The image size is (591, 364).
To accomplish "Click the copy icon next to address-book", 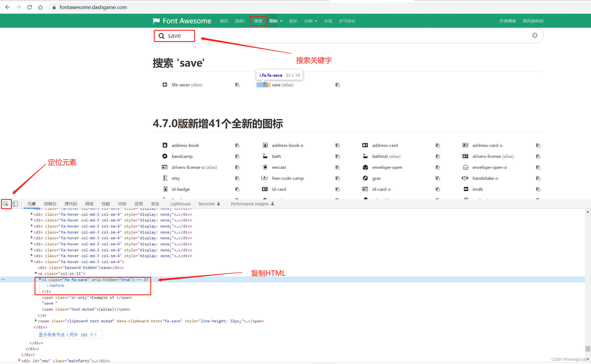I will coord(237,145).
